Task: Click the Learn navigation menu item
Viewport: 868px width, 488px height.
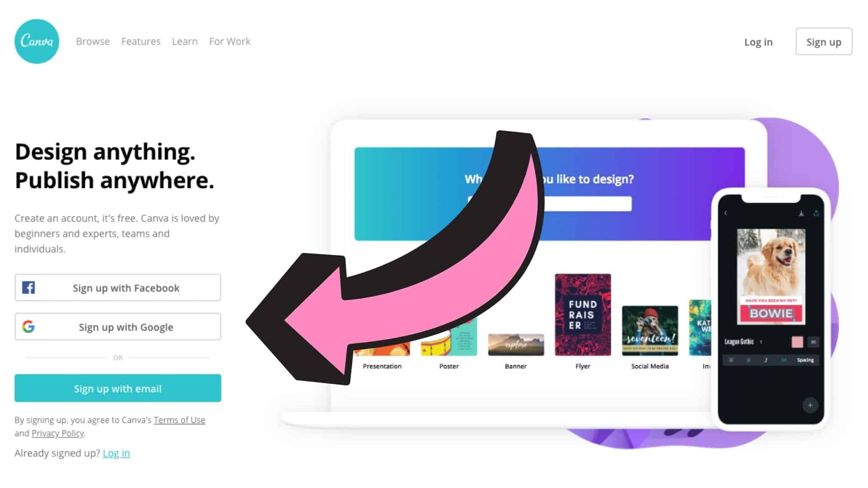Action: (x=185, y=41)
